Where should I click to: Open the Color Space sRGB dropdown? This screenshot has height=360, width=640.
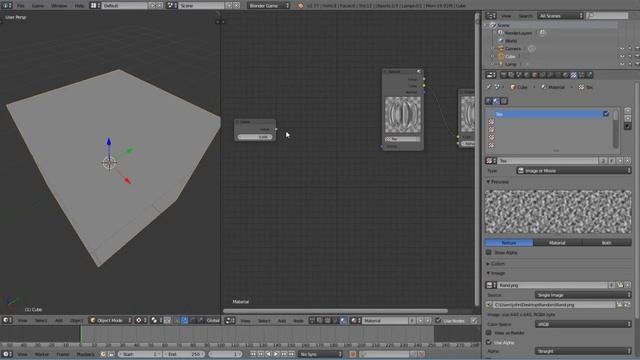pos(583,324)
